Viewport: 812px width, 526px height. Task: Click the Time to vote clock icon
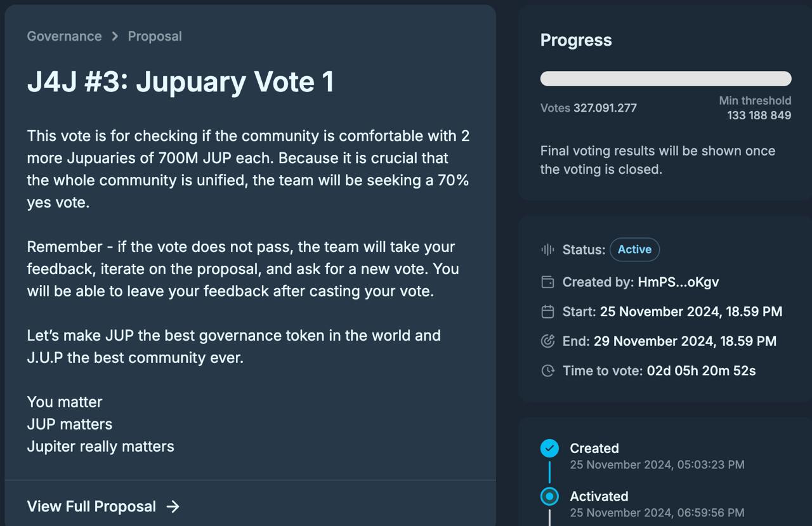pos(547,371)
